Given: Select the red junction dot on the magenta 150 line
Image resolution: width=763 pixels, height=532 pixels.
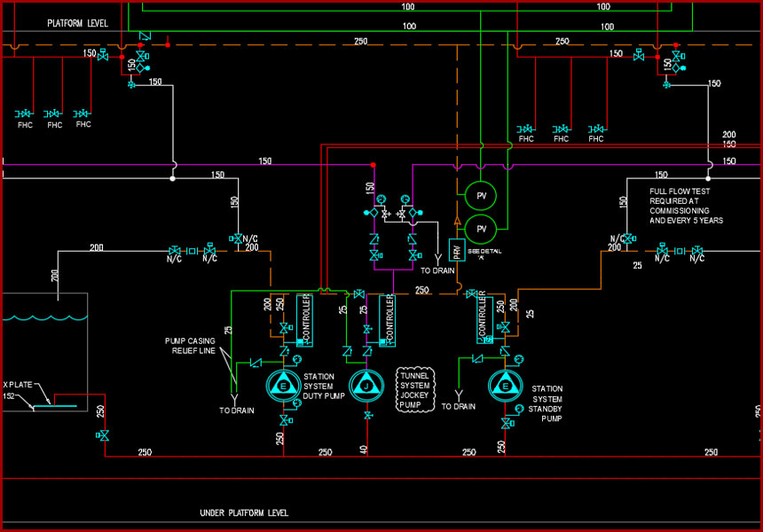Looking at the screenshot, I should click(374, 165).
